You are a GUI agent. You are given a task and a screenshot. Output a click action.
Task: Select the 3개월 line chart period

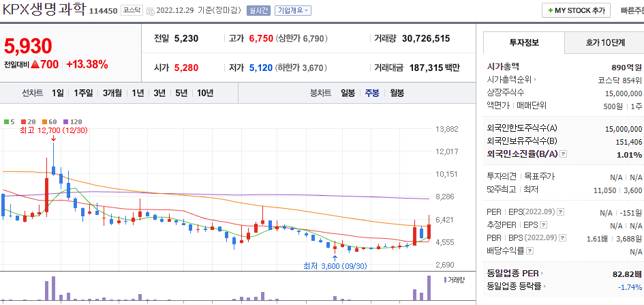(x=112, y=93)
